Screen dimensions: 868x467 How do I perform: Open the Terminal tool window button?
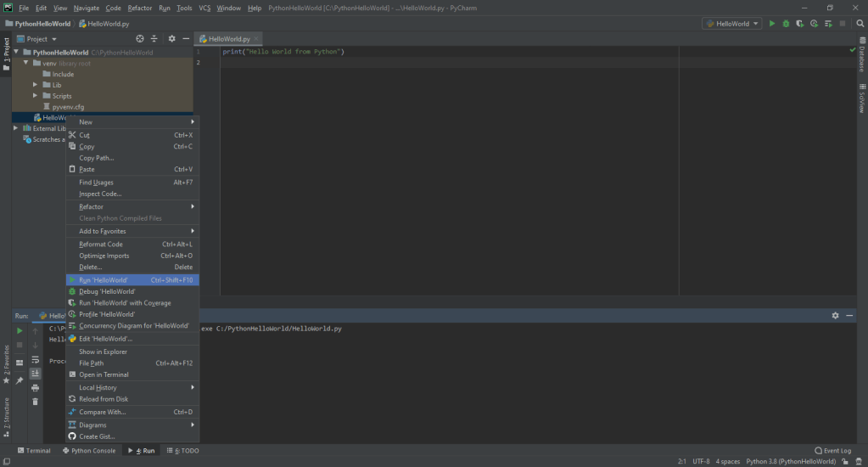pos(34,451)
